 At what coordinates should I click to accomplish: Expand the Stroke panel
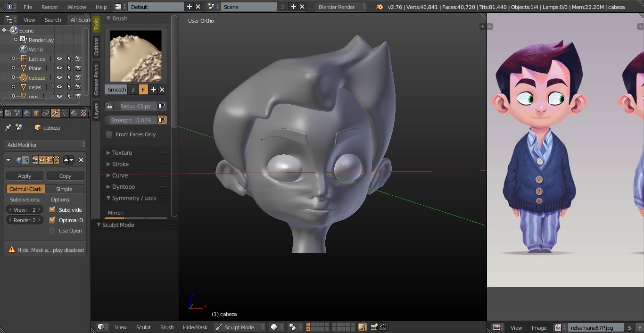pos(120,164)
